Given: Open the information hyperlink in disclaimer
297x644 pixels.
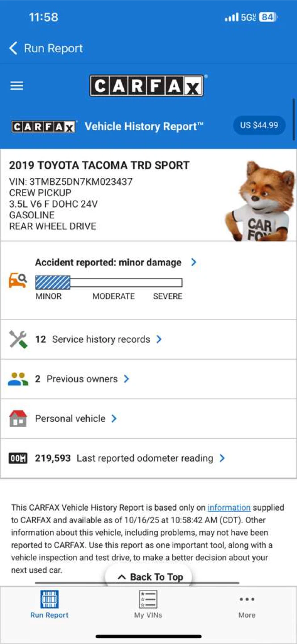Looking at the screenshot, I should click(x=229, y=508).
